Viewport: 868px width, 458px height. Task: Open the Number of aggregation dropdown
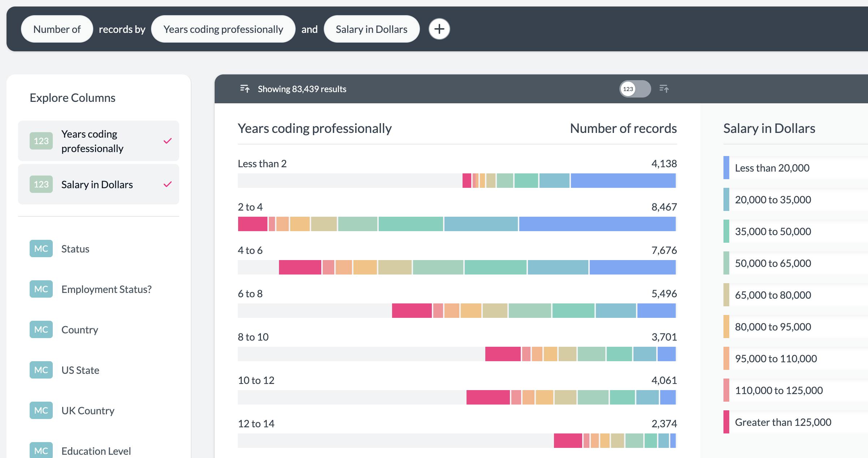click(57, 29)
